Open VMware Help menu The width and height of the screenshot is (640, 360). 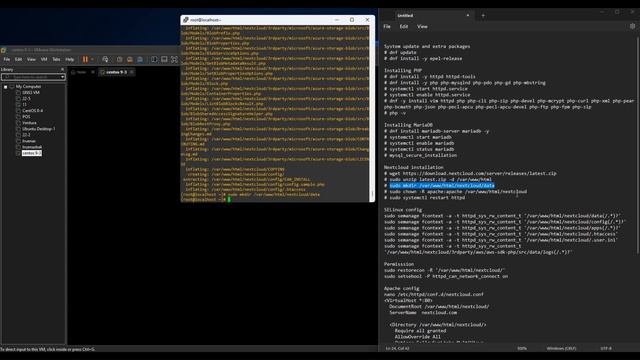(70, 60)
